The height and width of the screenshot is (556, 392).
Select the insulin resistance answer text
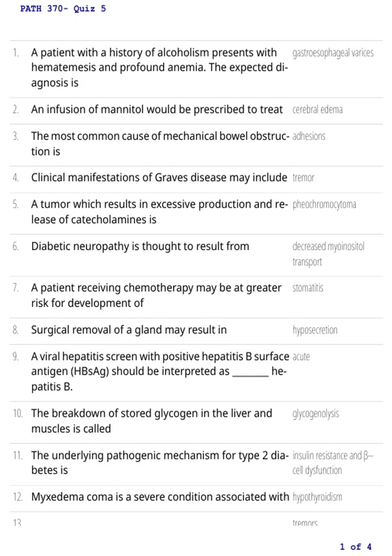click(x=333, y=463)
